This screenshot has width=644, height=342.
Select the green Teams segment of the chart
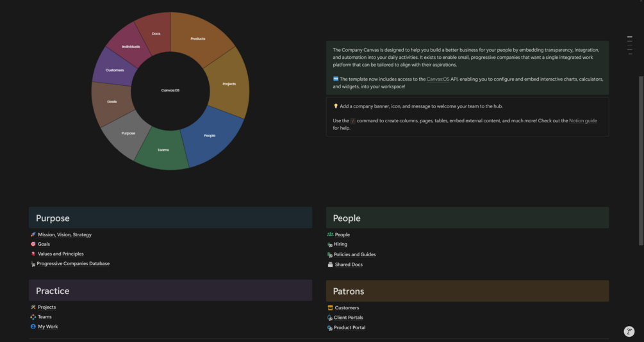click(x=162, y=151)
